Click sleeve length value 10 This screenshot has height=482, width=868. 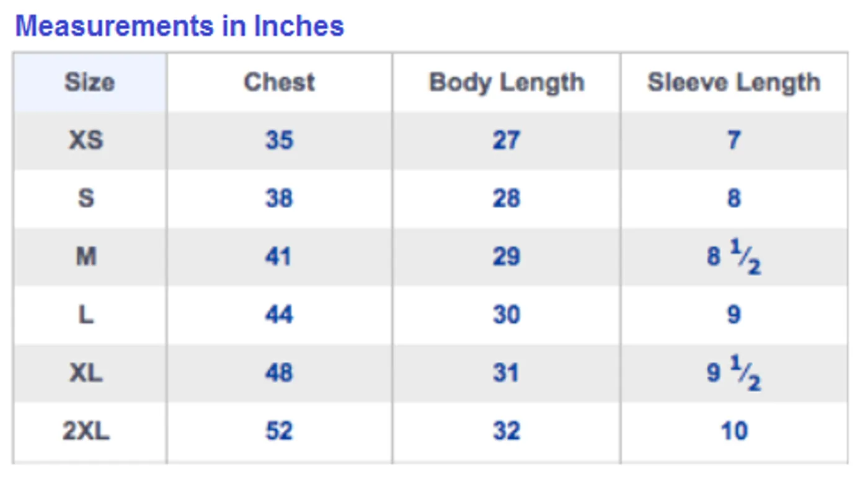click(x=734, y=431)
